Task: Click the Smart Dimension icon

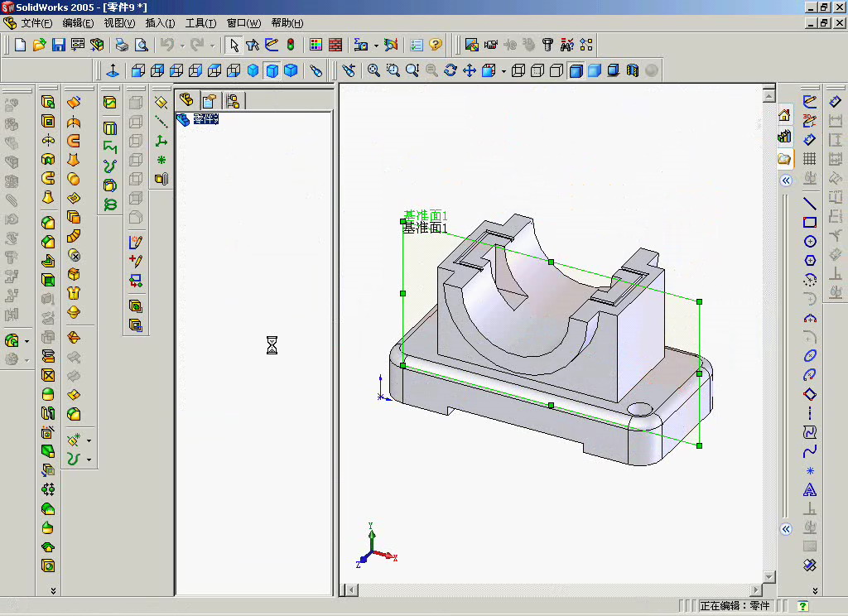Action: click(810, 140)
